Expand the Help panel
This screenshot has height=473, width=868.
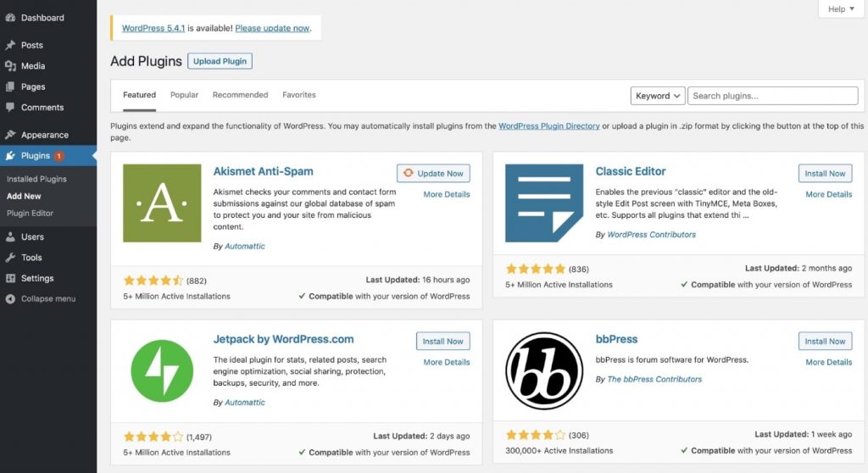pos(841,8)
